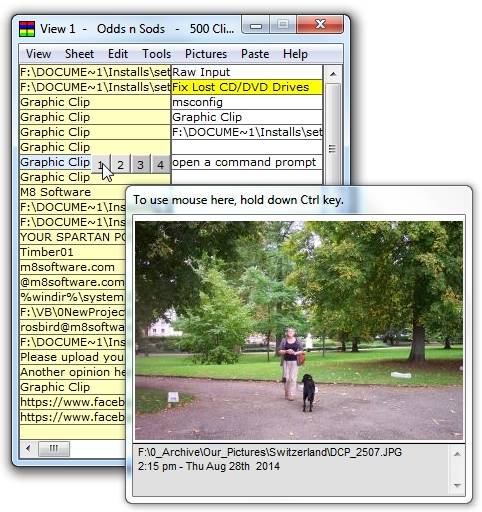Select the 'rosbird@m8softwa' clip
The image size is (482, 512).
click(72, 327)
